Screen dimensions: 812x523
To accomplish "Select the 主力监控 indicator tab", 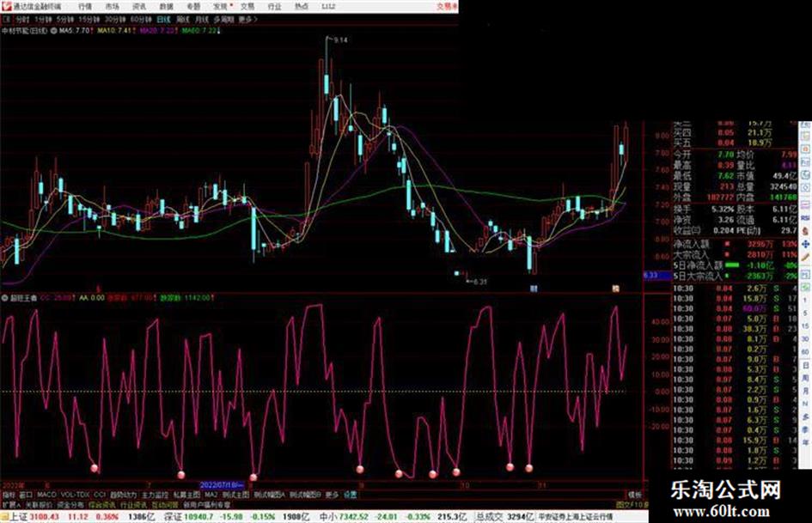I will [155, 495].
